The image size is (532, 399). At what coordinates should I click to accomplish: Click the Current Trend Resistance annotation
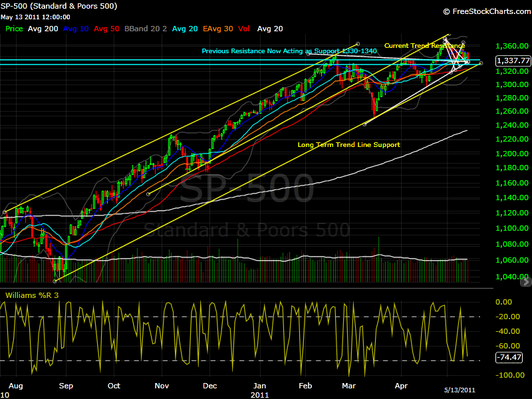[x=424, y=45]
